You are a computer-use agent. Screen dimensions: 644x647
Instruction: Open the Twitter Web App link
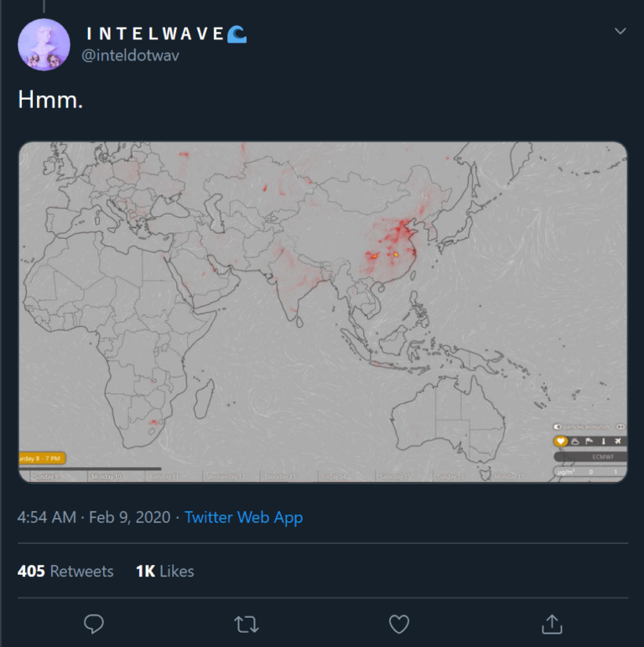point(243,517)
